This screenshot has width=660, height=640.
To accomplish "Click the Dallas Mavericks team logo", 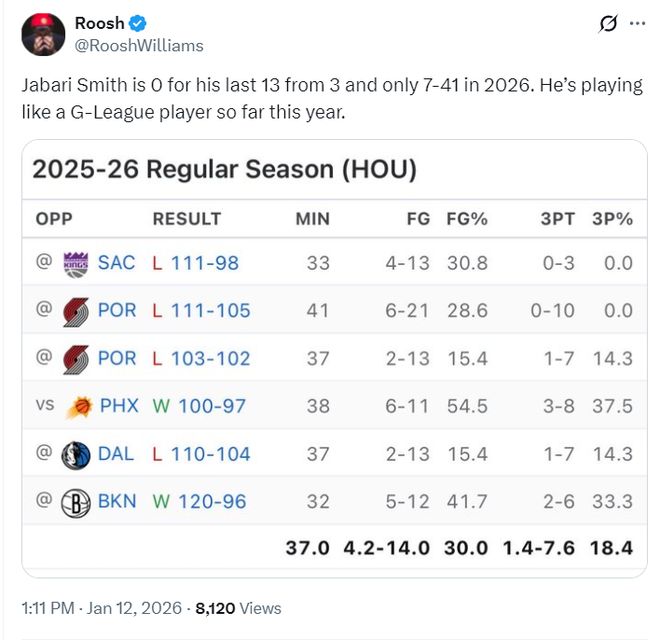I will [x=76, y=454].
